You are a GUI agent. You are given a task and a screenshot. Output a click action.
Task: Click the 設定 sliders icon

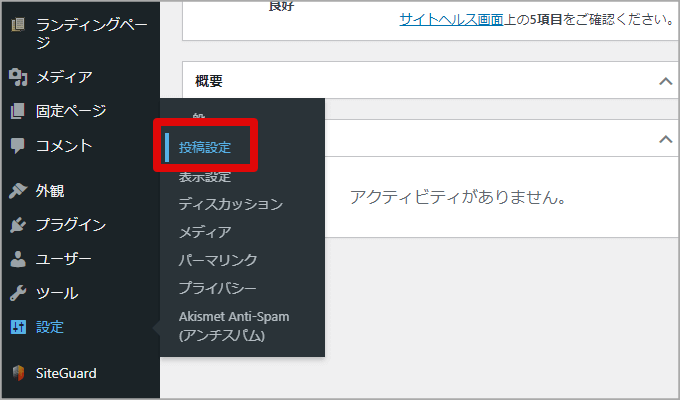click(x=18, y=327)
